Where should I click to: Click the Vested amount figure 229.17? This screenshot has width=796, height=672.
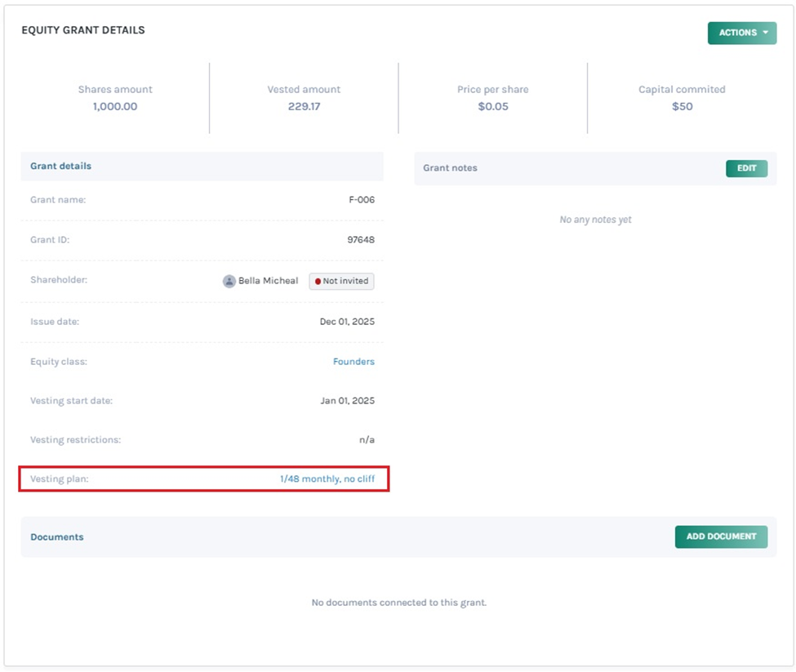304,106
